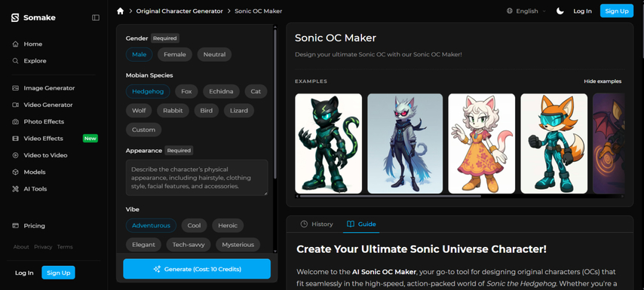Viewport: 644px width, 290px height.
Task: Click the Video Generator icon
Action: pyautogui.click(x=15, y=105)
